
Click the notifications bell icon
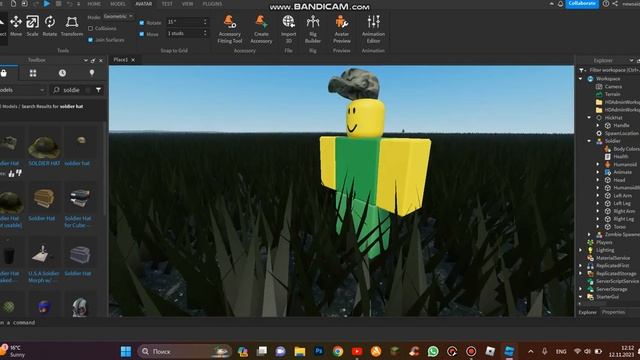coord(560,4)
